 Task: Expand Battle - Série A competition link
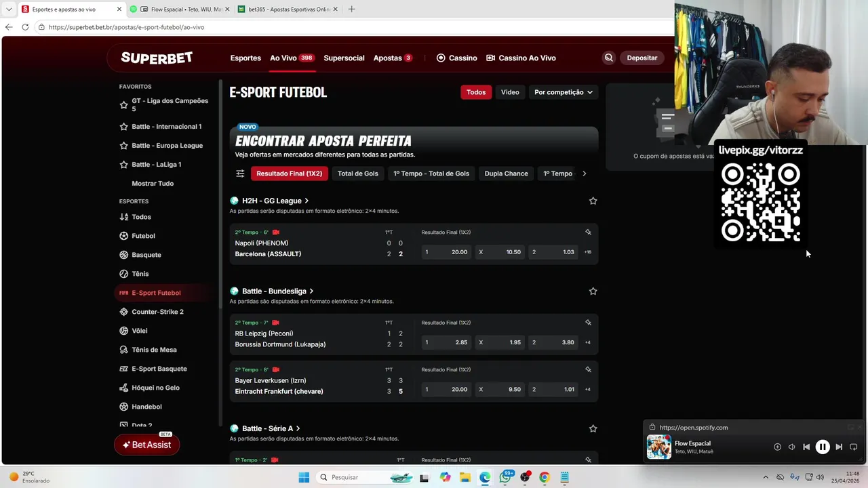(x=271, y=428)
